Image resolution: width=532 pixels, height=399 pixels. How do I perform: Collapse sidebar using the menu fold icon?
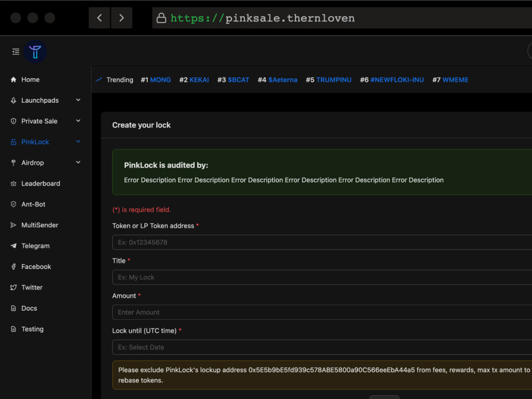point(15,52)
